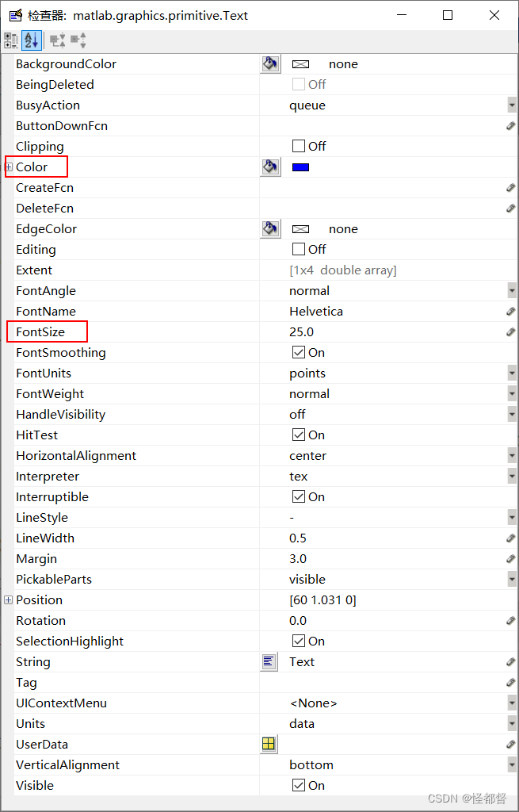Edit FontSize with pencil icon
The image size is (519, 812).
pyautogui.click(x=511, y=332)
